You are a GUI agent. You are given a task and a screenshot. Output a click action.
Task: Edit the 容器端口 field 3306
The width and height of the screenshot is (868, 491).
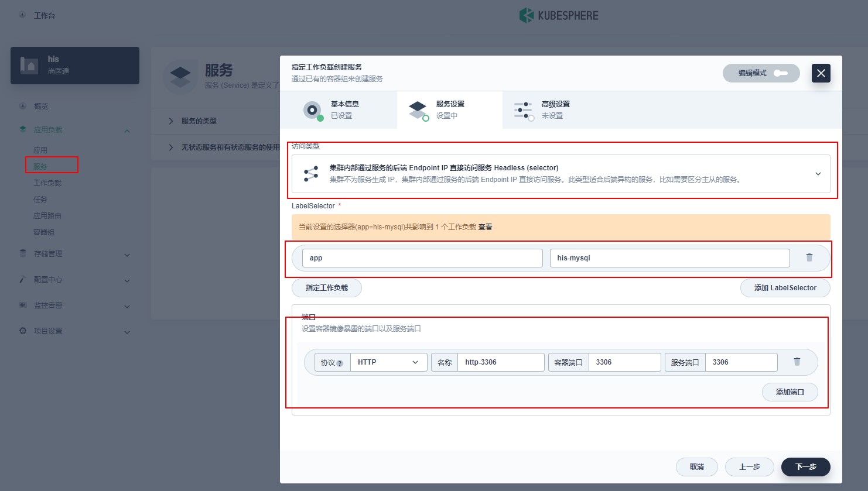point(624,362)
